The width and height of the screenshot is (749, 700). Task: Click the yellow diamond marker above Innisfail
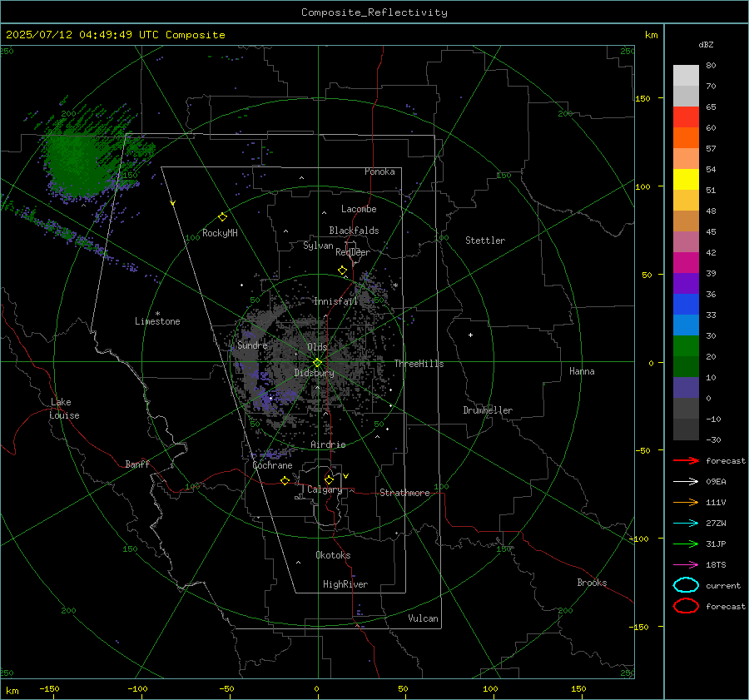pos(342,271)
